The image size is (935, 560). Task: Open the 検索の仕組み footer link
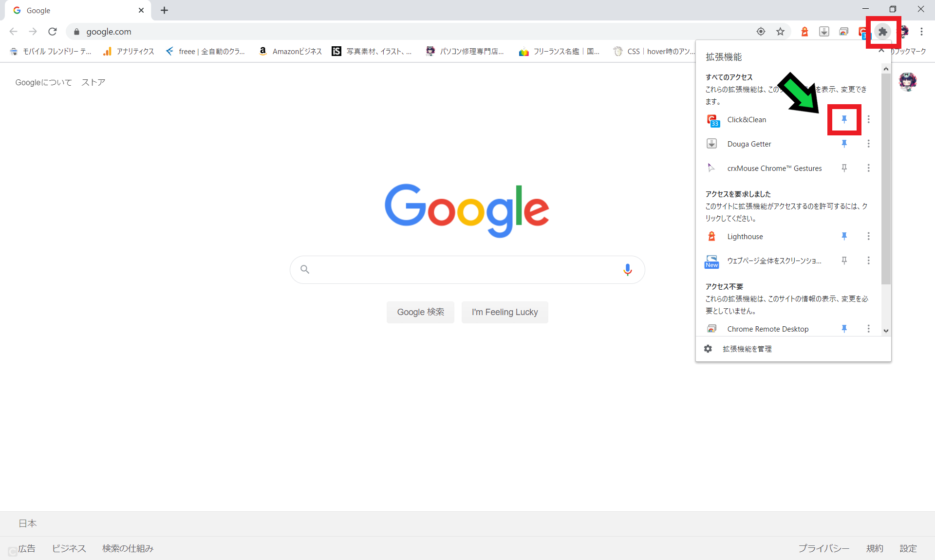point(128,548)
